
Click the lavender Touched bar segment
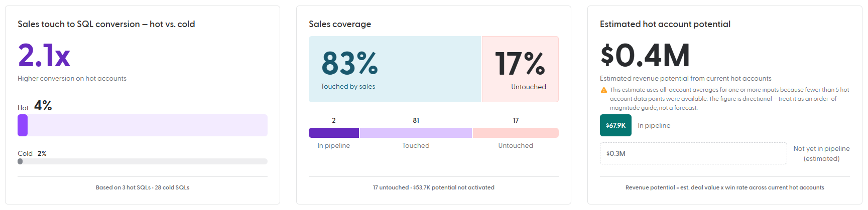tap(416, 133)
